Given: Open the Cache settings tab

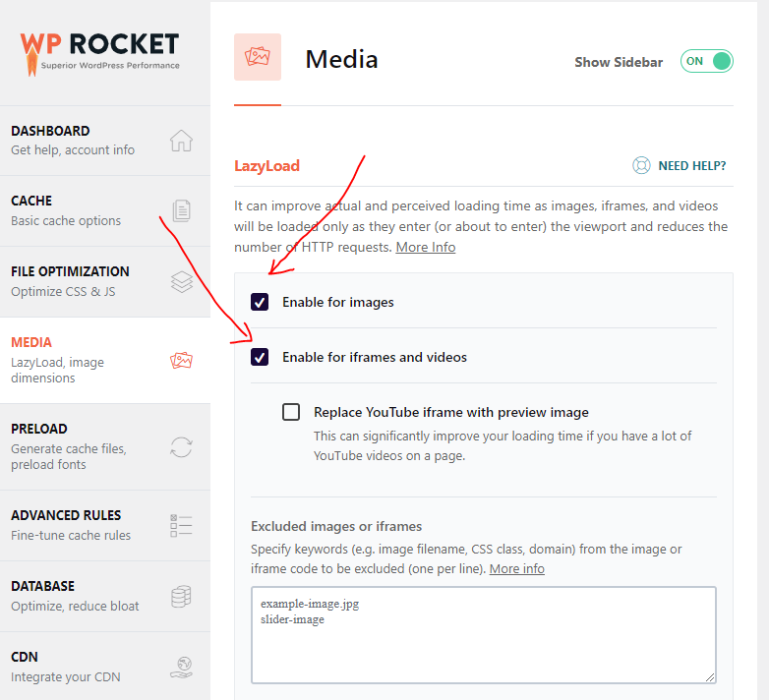Looking at the screenshot, I should 105,210.
